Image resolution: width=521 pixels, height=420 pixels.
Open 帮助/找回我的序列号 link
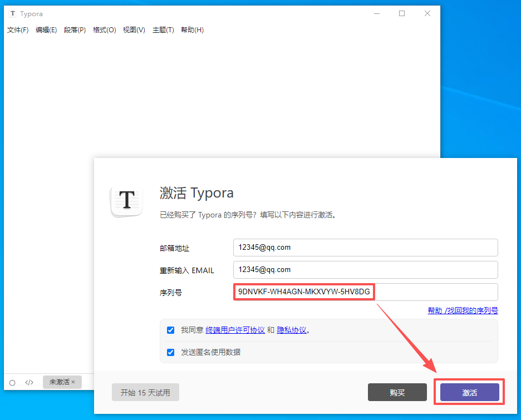click(463, 310)
